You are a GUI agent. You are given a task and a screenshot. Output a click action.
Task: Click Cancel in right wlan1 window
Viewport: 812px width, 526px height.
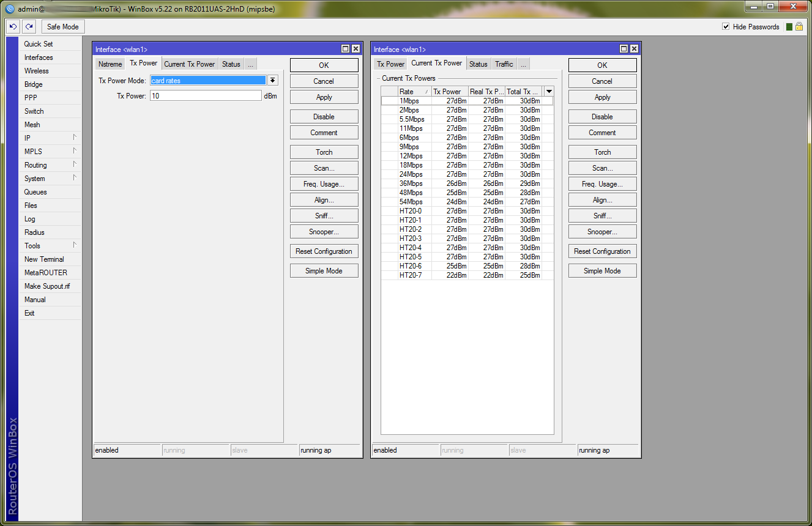[603, 81]
